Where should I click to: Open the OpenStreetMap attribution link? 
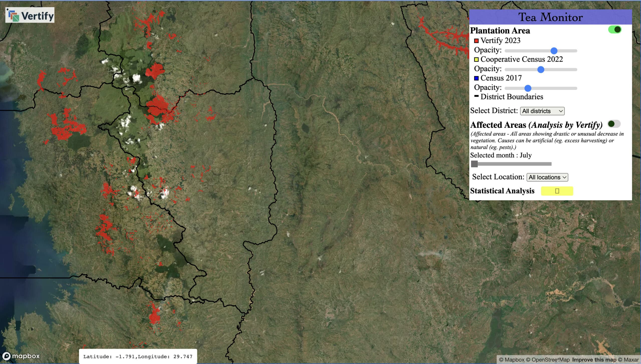tap(548, 360)
